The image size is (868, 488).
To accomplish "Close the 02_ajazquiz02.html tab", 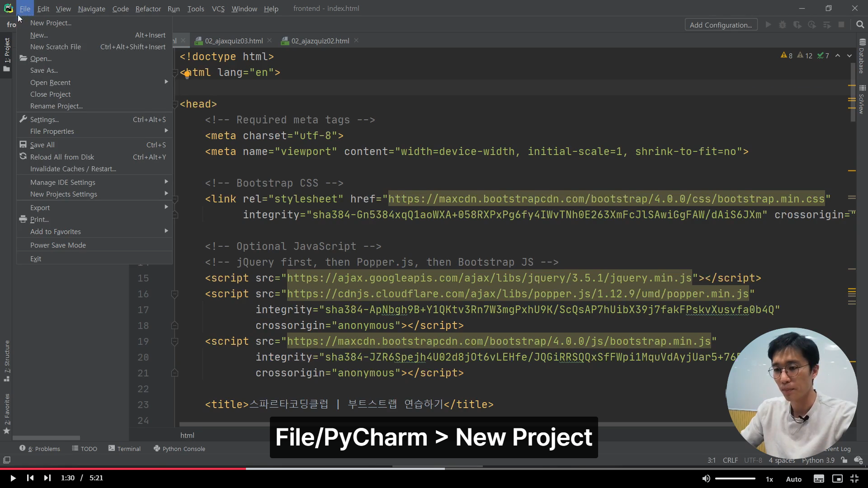I will 356,41.
